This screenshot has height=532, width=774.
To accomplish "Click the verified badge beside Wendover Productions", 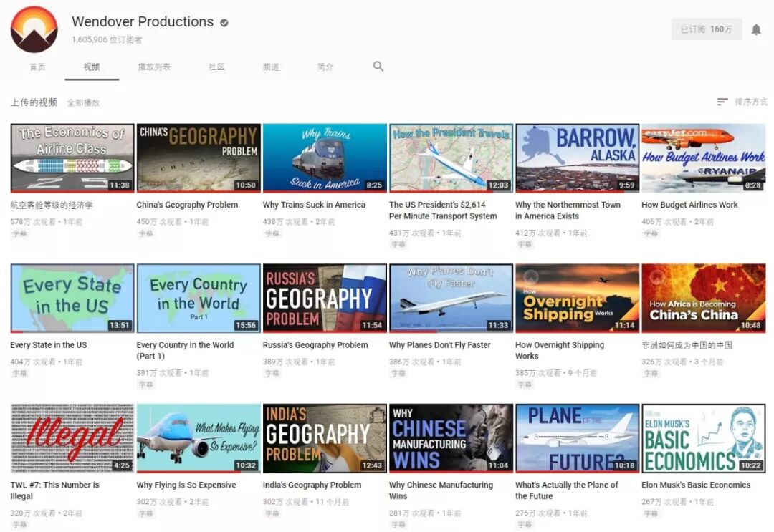I will coord(223,21).
